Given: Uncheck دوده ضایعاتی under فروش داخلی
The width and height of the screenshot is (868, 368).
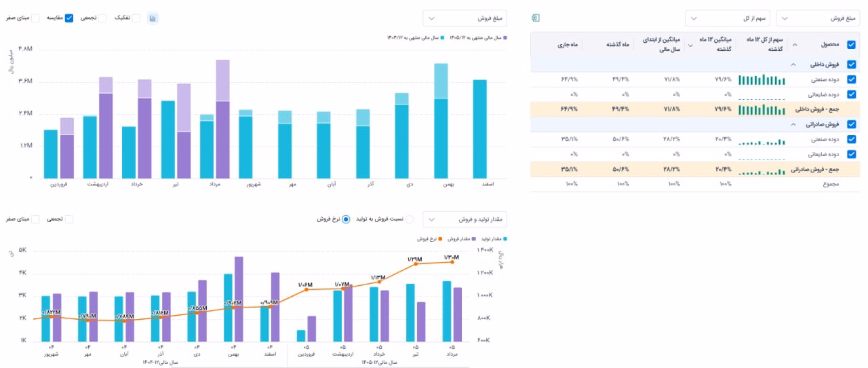Looking at the screenshot, I should (x=852, y=94).
